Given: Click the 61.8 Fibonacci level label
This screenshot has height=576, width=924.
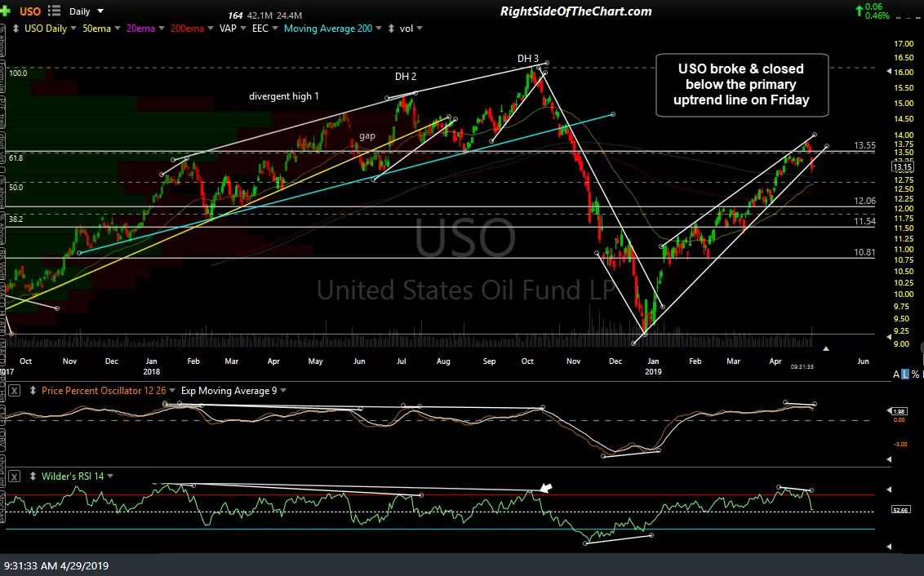Looking at the screenshot, I should (x=16, y=157).
